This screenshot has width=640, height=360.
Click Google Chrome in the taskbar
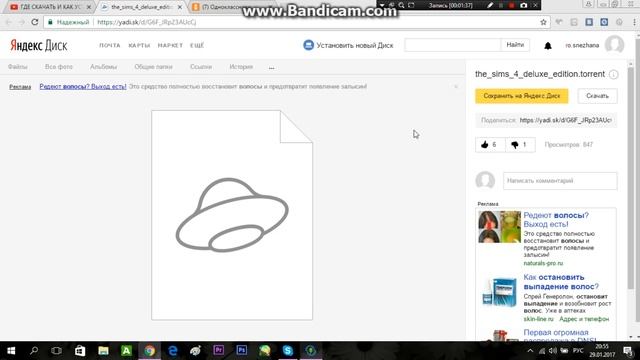coord(149,351)
